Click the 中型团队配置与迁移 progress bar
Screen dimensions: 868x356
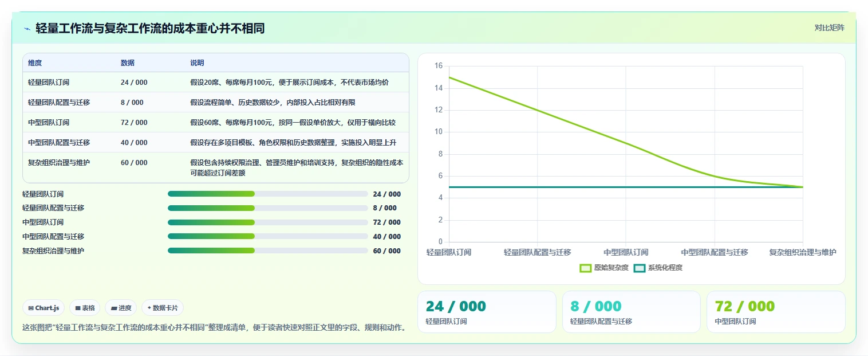click(x=267, y=236)
